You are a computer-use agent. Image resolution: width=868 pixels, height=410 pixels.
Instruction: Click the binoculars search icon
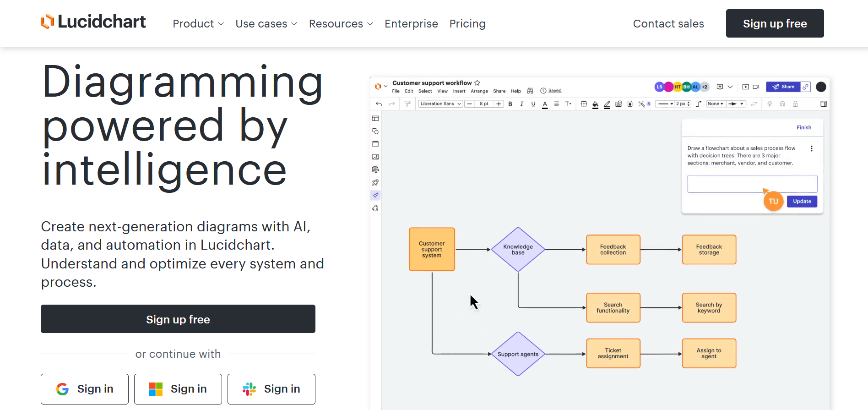pos(530,91)
